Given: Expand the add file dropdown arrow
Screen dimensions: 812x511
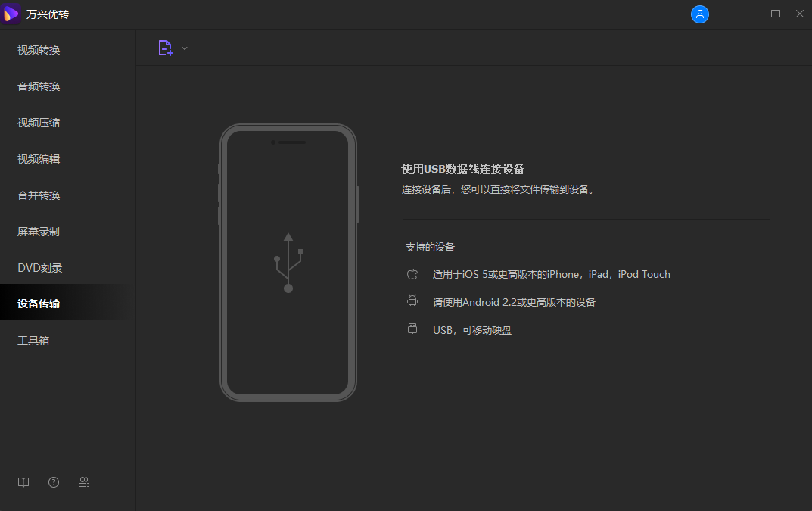Looking at the screenshot, I should (183, 47).
